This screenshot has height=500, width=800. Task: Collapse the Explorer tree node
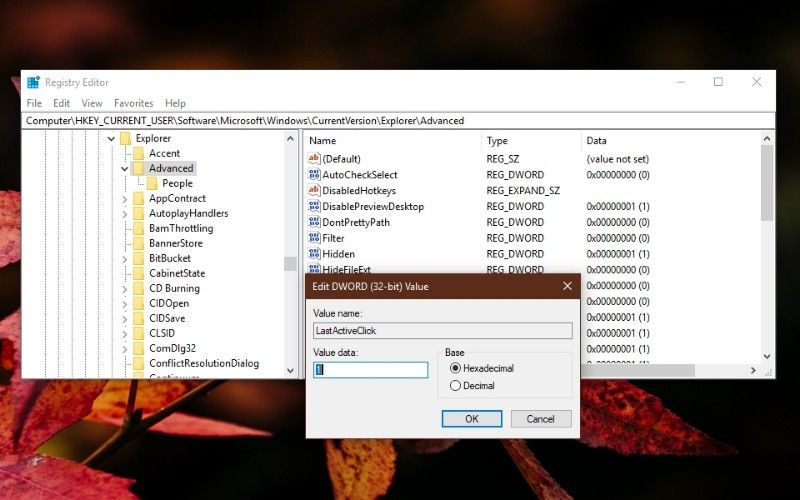(112, 138)
